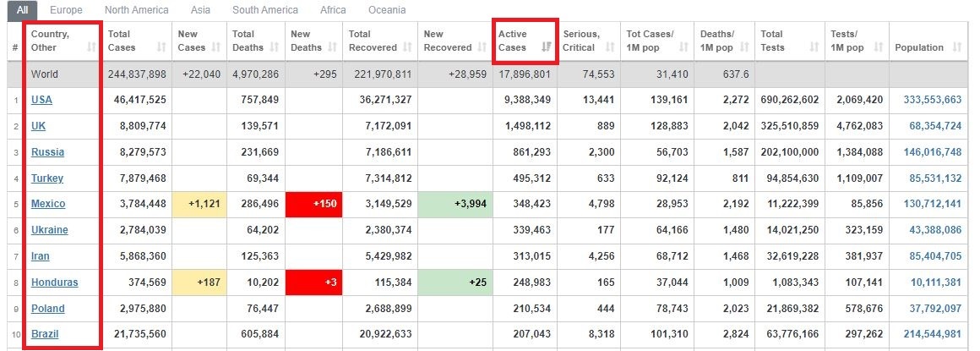This screenshot has width=980, height=351.
Task: Click Honduras's green +25 new recovered cell
Action: click(x=455, y=282)
